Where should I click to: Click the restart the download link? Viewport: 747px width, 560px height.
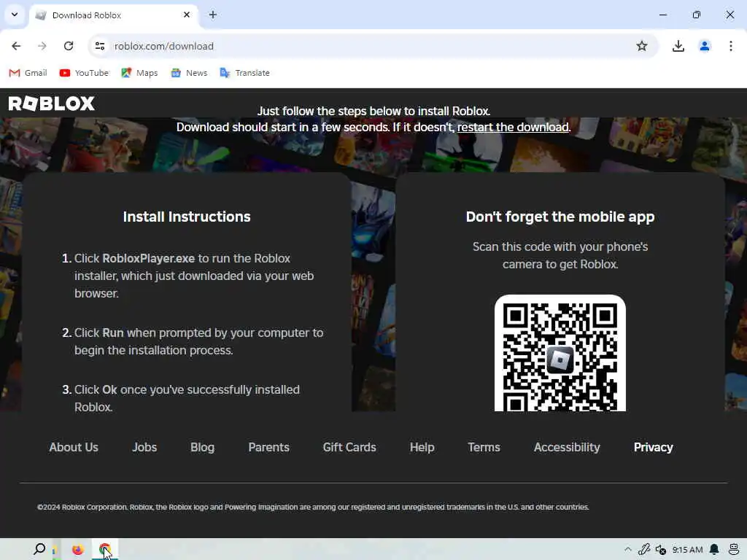pyautogui.click(x=513, y=127)
